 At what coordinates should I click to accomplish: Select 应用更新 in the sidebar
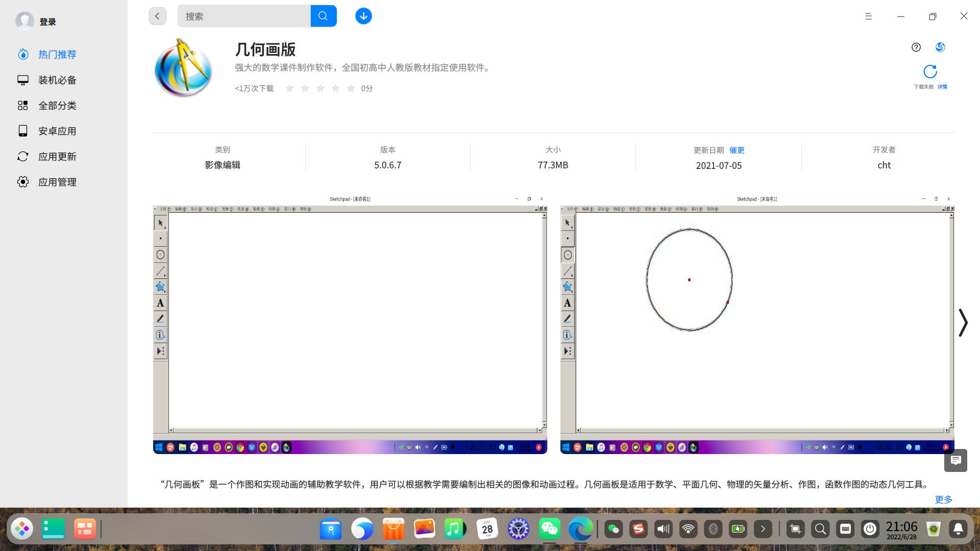coord(57,157)
